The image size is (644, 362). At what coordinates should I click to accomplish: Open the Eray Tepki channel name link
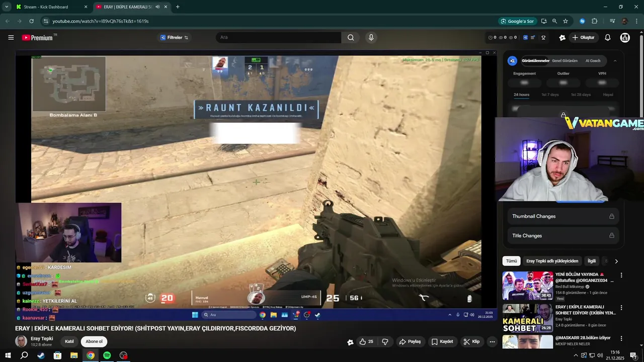point(42,338)
